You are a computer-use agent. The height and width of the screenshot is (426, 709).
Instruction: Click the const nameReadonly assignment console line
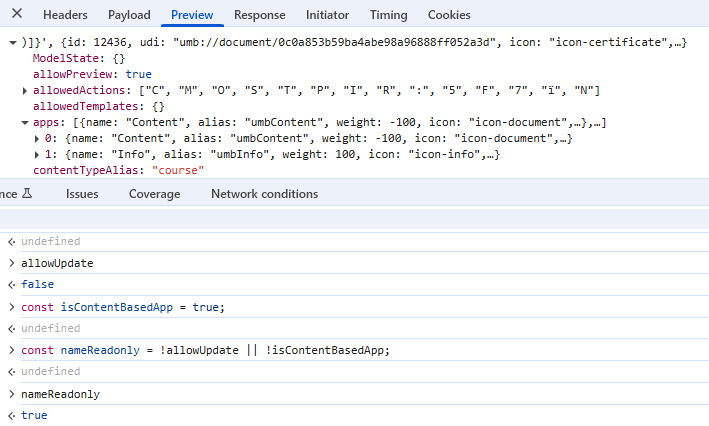pyautogui.click(x=200, y=350)
